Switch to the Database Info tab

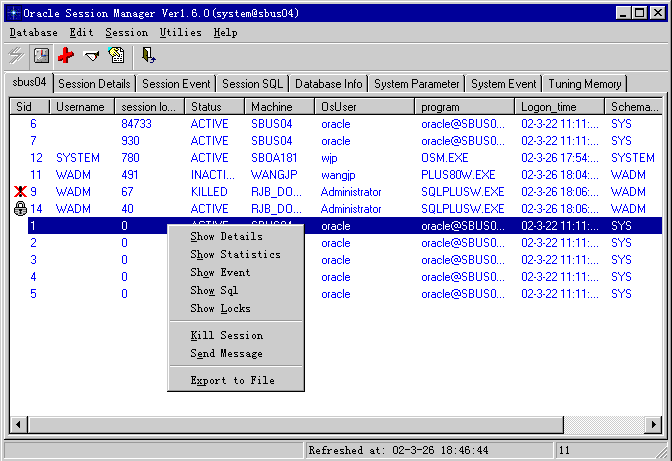(x=329, y=84)
